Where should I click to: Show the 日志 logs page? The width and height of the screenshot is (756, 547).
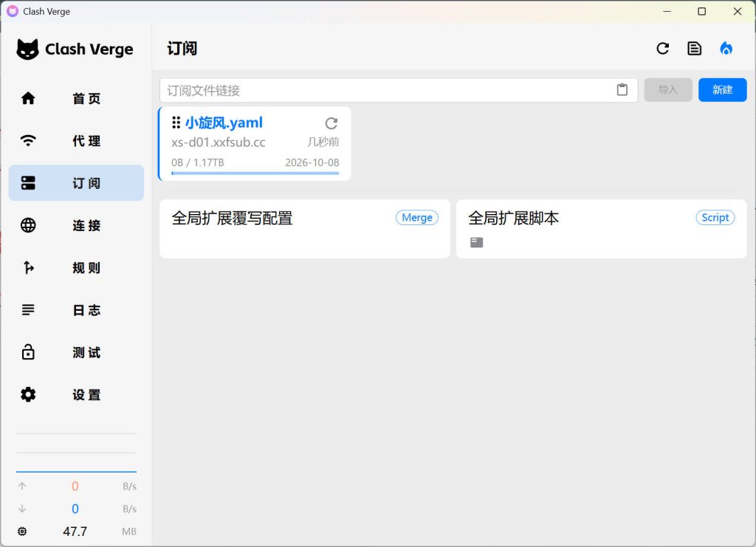76,310
